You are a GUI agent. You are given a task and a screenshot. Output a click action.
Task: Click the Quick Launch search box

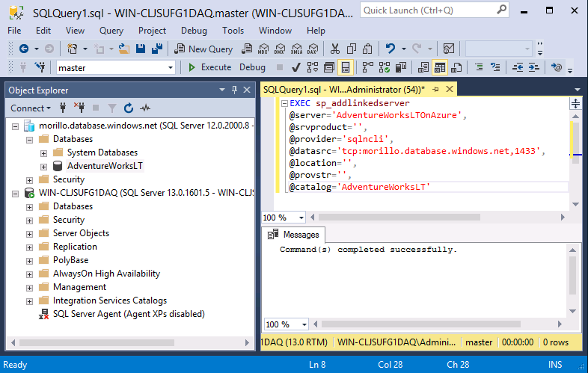pyautogui.click(x=434, y=10)
